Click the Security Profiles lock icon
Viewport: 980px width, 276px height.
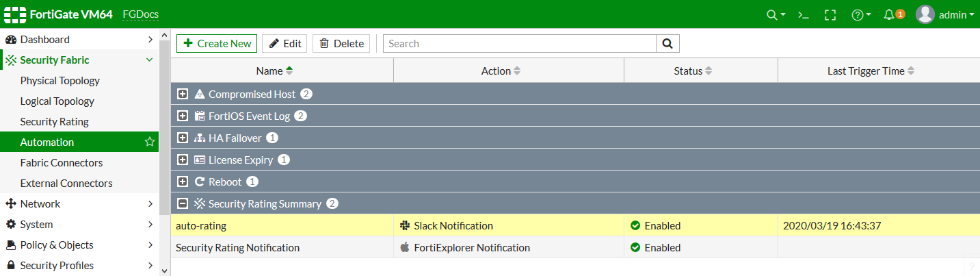point(11,266)
